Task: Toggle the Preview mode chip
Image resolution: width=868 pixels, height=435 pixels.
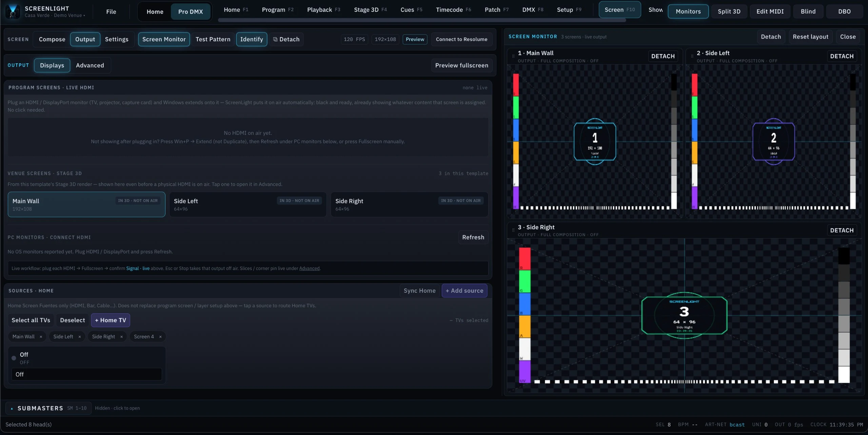Action: pyautogui.click(x=415, y=39)
